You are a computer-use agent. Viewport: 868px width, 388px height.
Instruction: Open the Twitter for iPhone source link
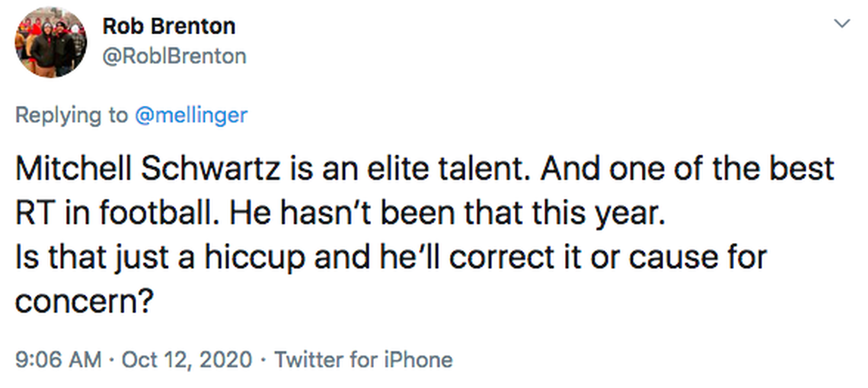click(x=363, y=359)
